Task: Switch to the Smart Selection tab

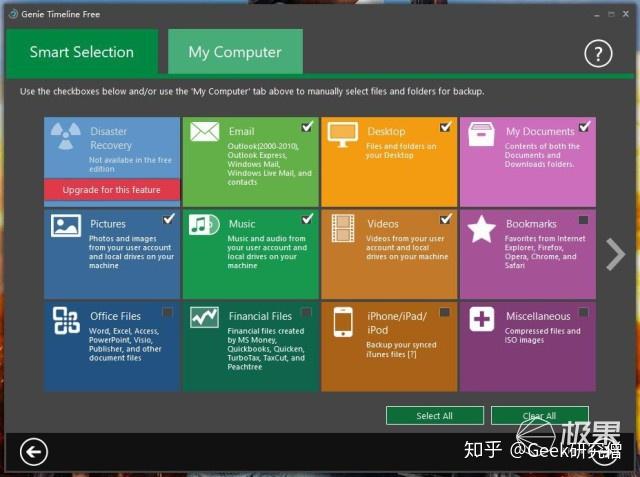Action: pos(82,52)
